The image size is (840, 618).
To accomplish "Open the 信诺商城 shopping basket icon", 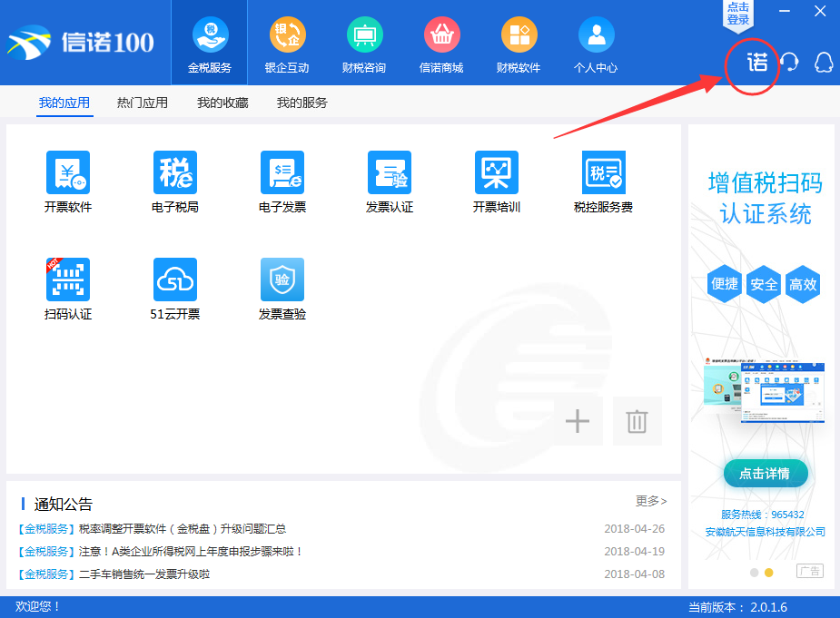I will (x=441, y=35).
